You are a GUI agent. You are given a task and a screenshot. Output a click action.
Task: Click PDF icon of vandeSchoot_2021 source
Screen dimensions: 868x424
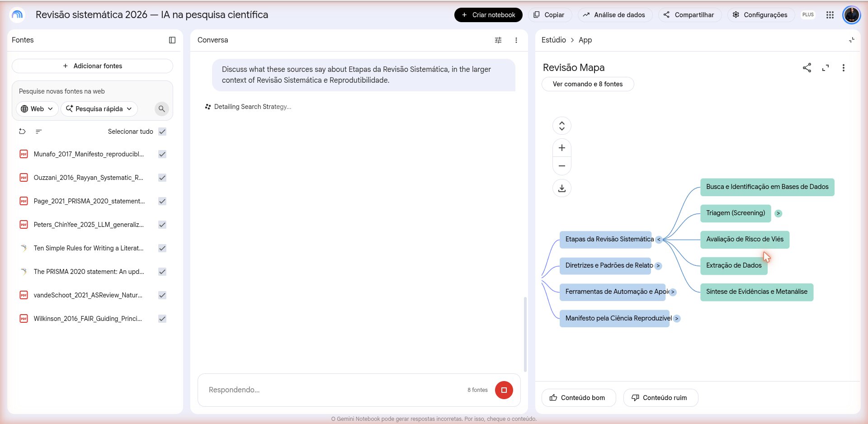[x=24, y=295]
